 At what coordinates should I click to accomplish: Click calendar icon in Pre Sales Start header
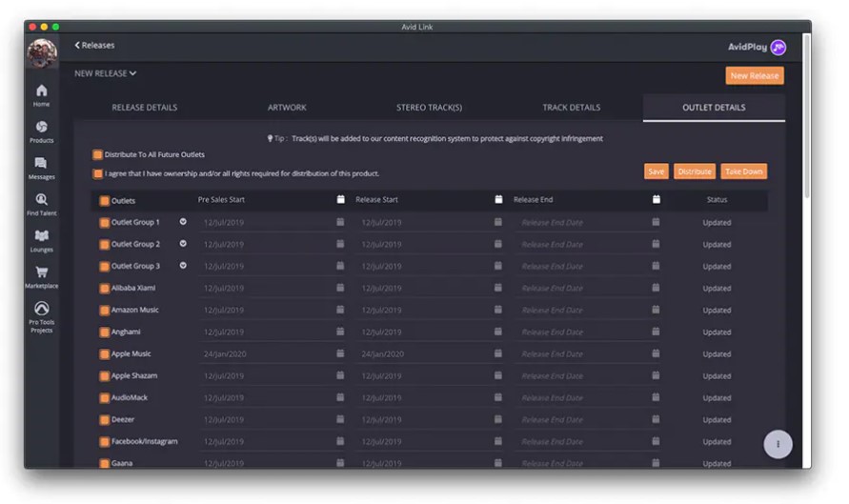pos(340,200)
